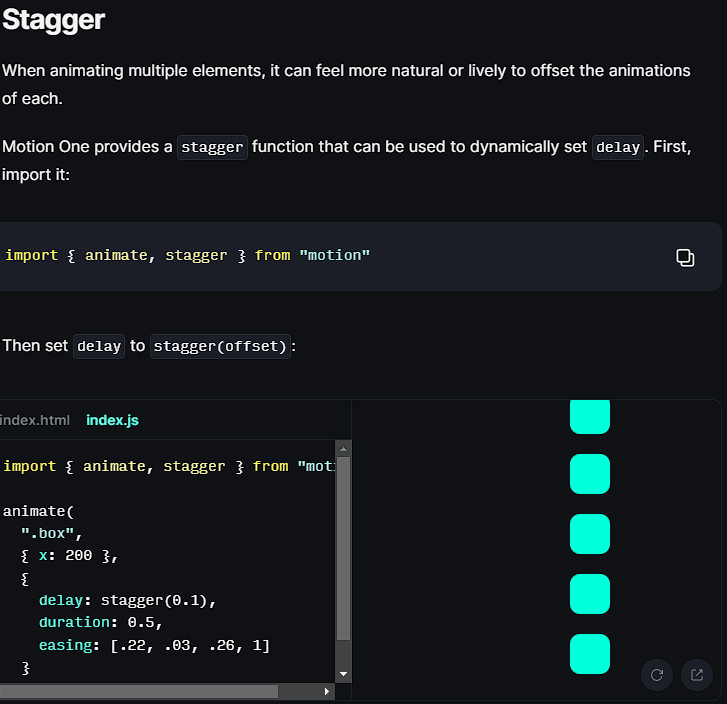
Task: Click the easing array line in the editor
Action: point(154,645)
